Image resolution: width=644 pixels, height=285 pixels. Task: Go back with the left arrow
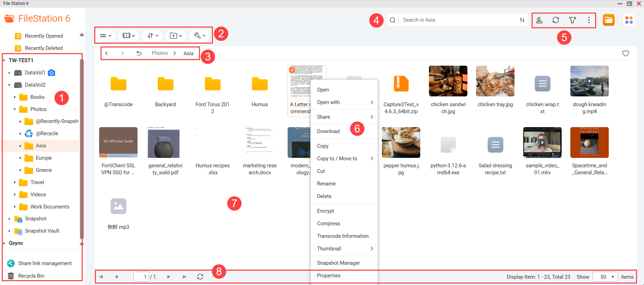coord(106,53)
